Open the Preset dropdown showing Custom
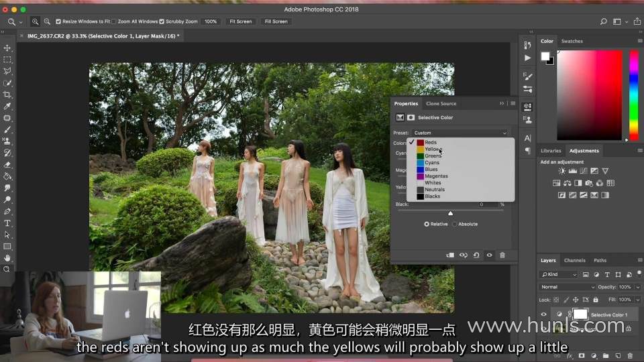 point(460,133)
